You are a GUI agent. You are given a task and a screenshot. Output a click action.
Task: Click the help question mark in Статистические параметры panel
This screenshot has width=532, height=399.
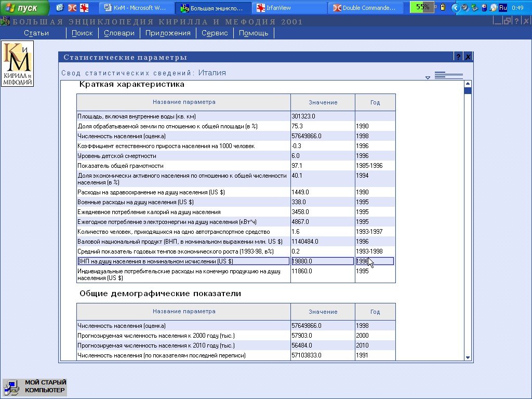coord(458,57)
